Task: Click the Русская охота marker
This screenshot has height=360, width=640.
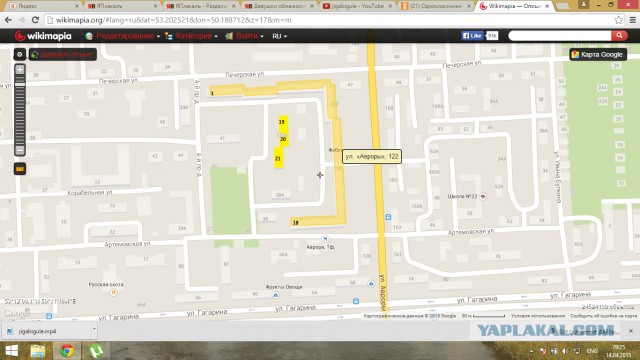Action: coord(114,292)
